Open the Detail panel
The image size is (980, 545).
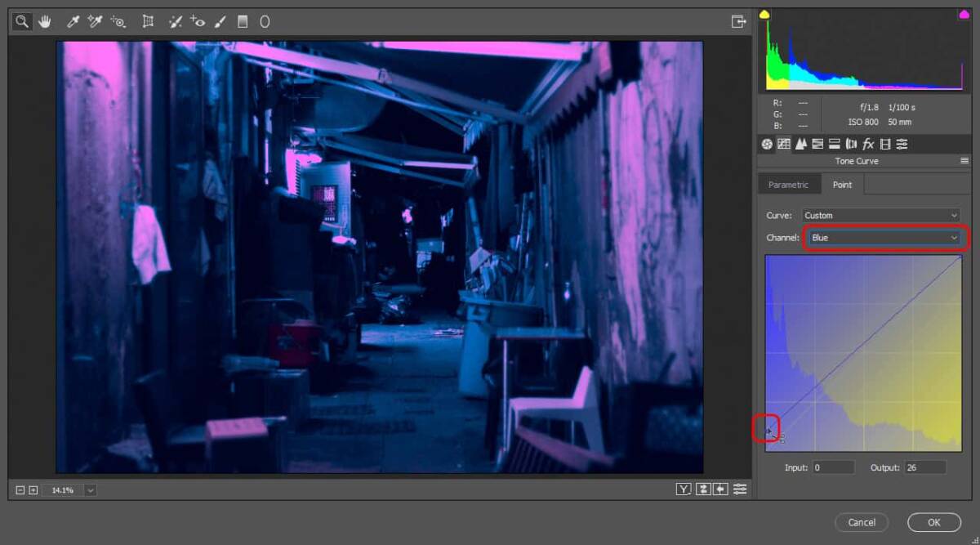point(800,144)
